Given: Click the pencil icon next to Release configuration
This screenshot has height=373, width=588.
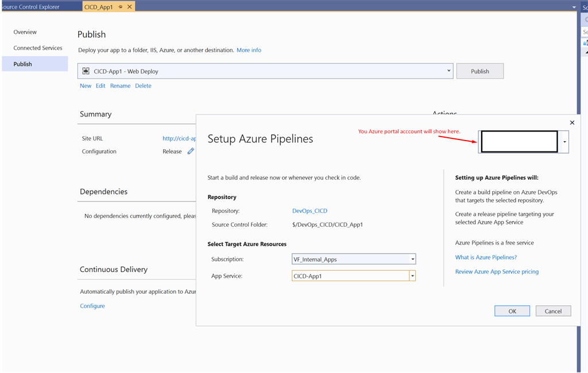Looking at the screenshot, I should click(x=191, y=151).
